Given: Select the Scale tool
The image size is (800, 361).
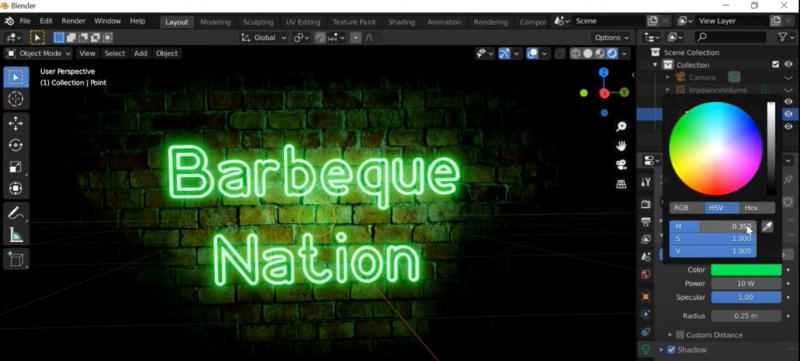Looking at the screenshot, I should pyautogui.click(x=16, y=167).
